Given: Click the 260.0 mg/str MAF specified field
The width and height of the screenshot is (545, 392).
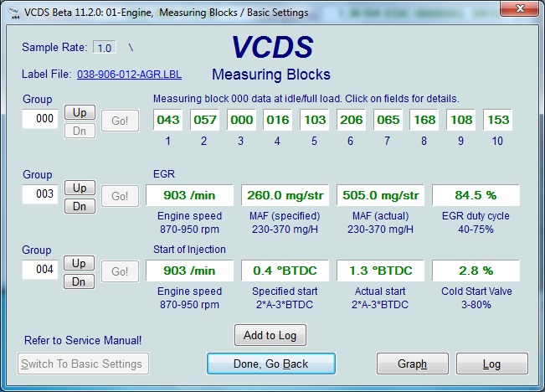Looking at the screenshot, I should point(285,195).
